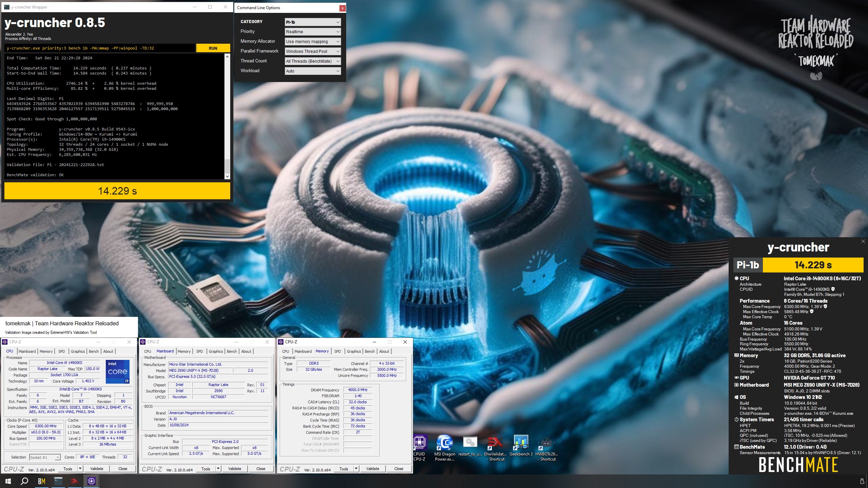This screenshot has width=868, height=488.
Task: Click Validate in the Mainboard-tab CPU-Z window
Action: 235,469
